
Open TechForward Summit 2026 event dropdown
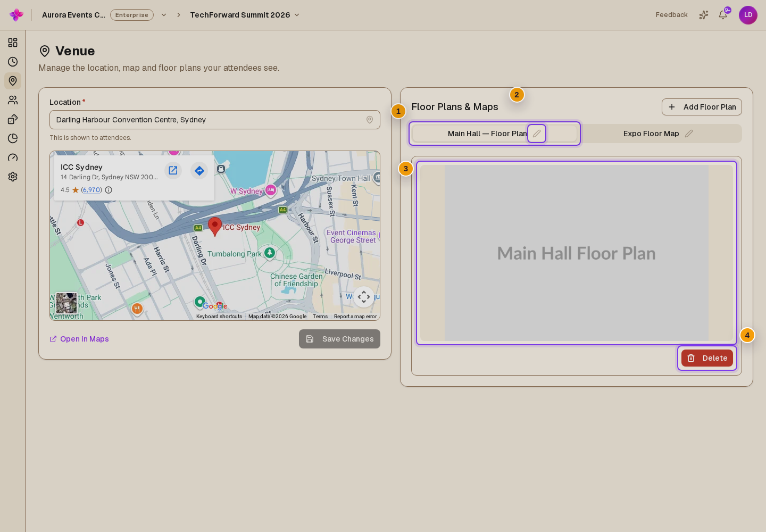245,15
